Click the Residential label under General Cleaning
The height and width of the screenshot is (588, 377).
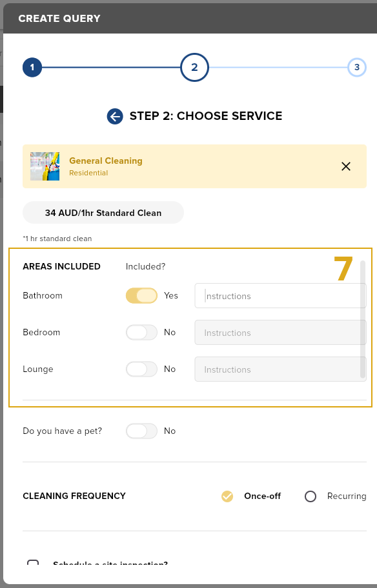(x=88, y=173)
